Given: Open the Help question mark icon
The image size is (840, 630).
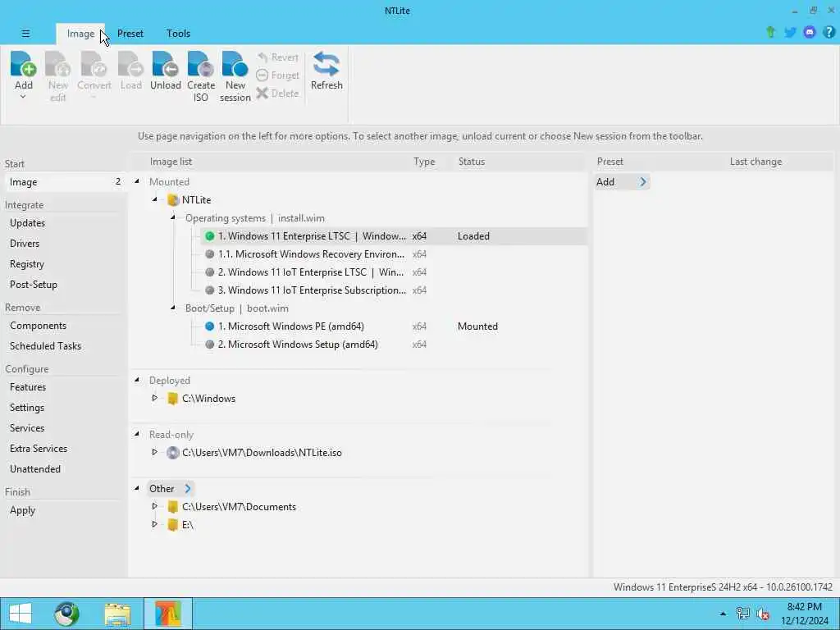Looking at the screenshot, I should coord(829,33).
